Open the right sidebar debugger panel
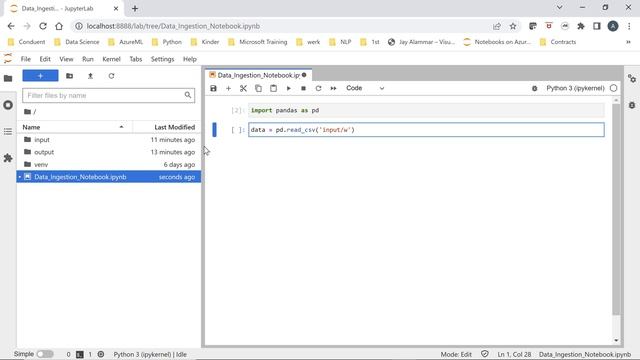This screenshot has width=640, height=360. 632,105
